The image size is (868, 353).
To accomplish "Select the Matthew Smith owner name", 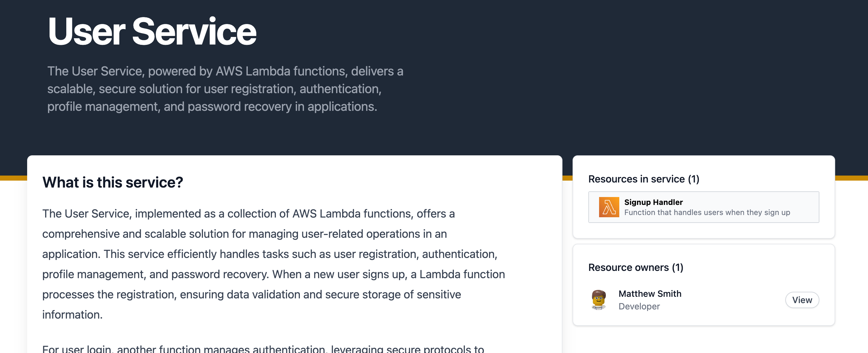I will 650,294.
